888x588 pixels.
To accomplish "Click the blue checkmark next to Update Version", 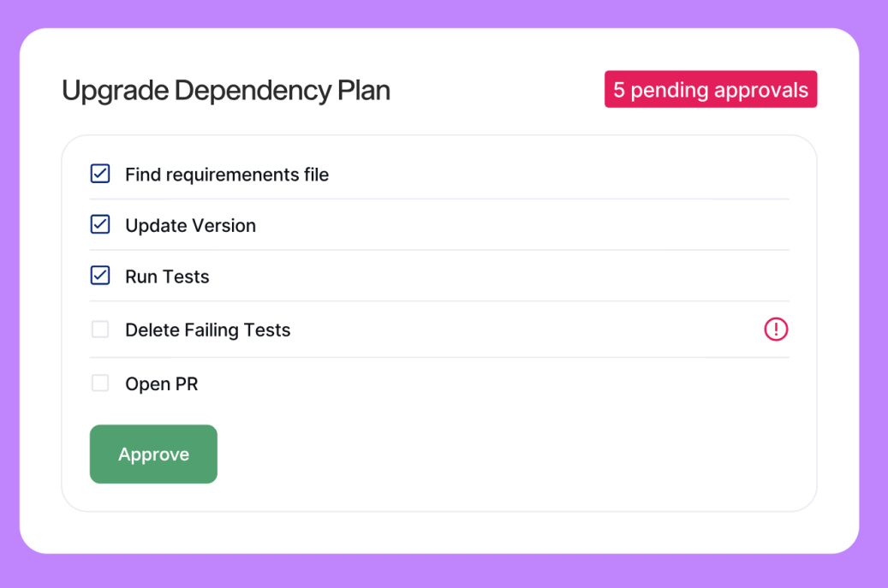I will 100,225.
